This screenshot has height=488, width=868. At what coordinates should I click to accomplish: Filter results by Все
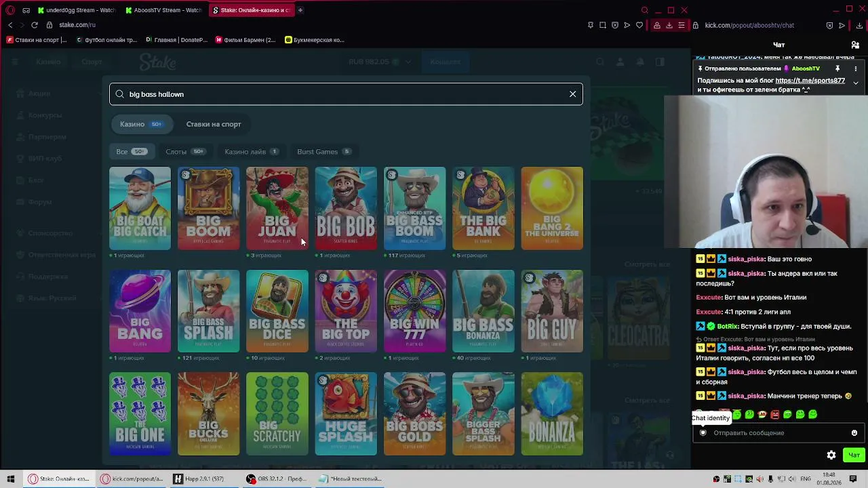(132, 152)
